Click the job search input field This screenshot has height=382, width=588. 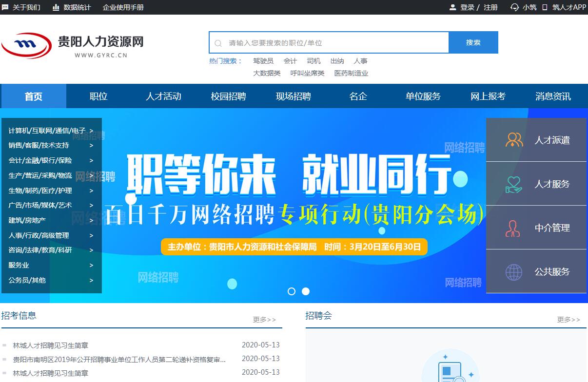[x=336, y=43]
